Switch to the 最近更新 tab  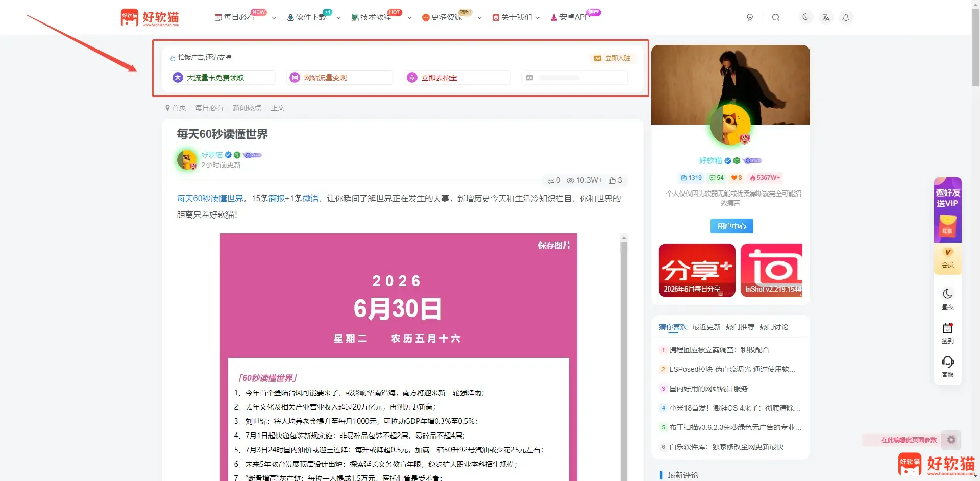706,327
